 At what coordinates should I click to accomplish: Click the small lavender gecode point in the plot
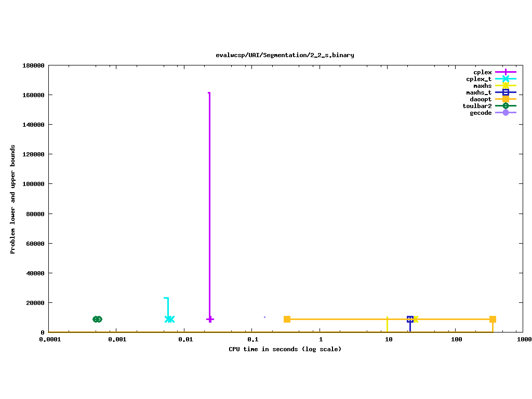(x=264, y=317)
